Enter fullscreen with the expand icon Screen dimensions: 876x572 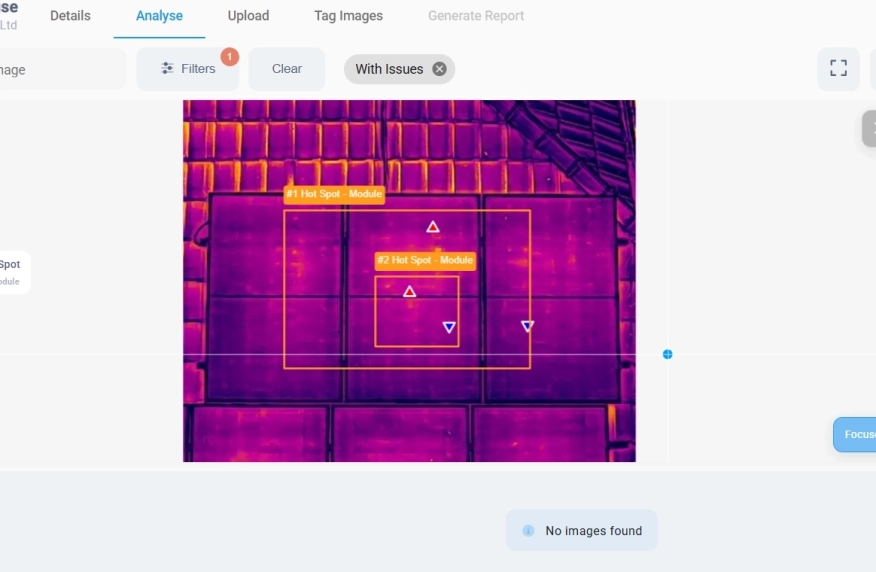[838, 68]
